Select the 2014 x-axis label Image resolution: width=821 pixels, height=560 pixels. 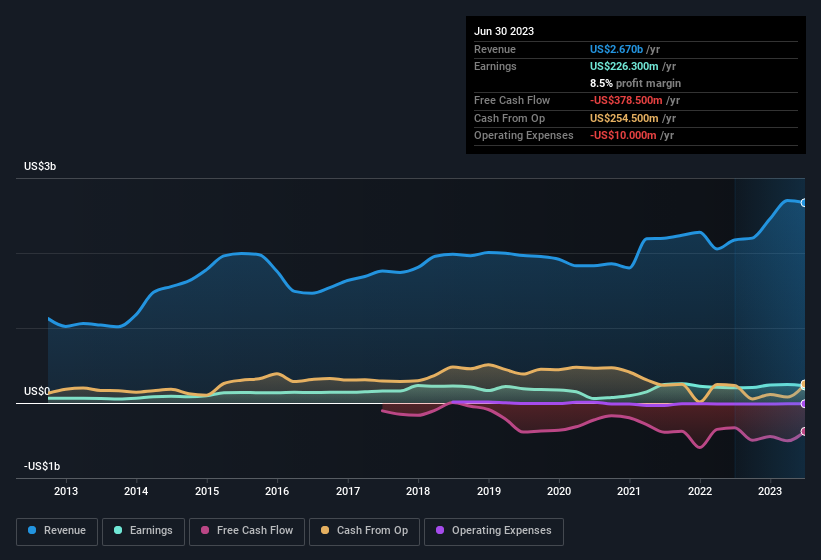(136, 491)
